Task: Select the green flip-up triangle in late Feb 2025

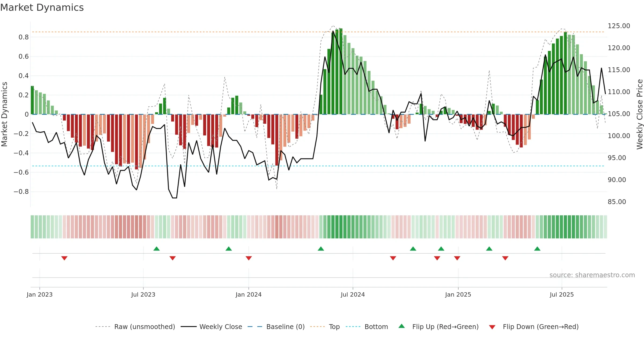Action: click(x=489, y=249)
